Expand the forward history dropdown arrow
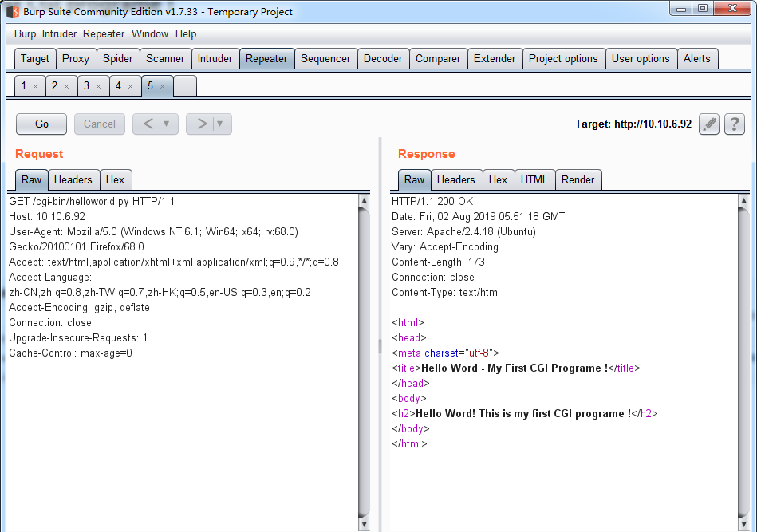The image size is (757, 532). tap(219, 124)
